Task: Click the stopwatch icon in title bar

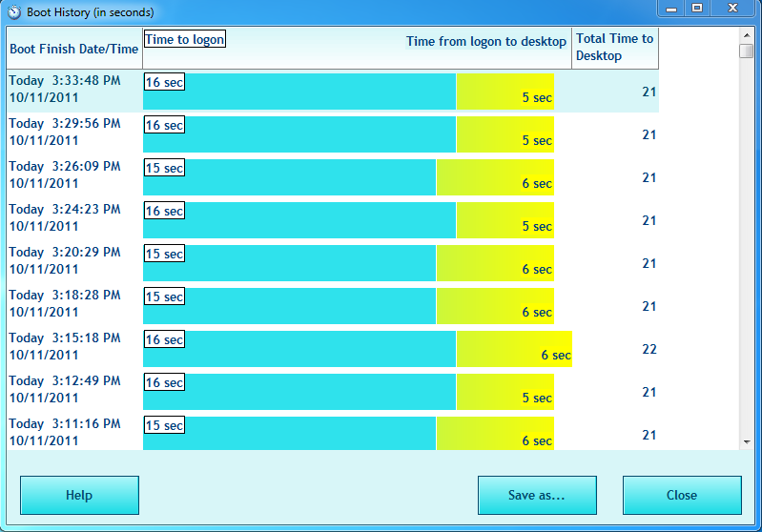Action: click(14, 11)
